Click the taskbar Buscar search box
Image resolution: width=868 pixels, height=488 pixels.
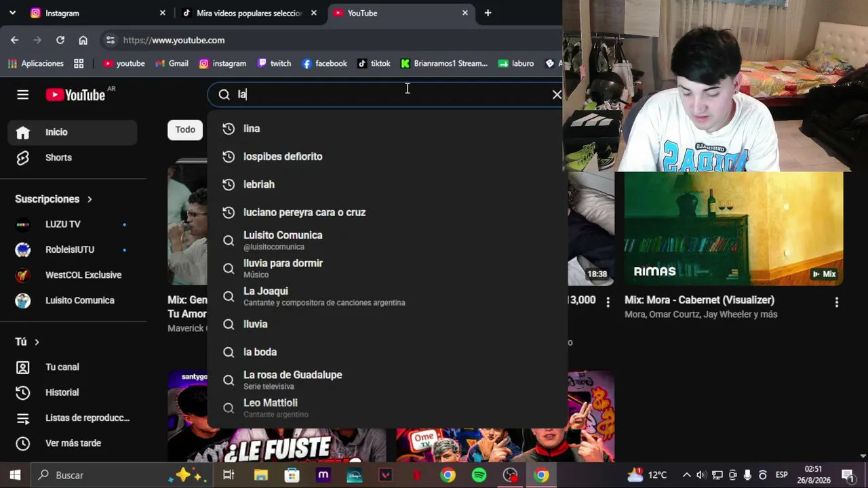tap(122, 475)
